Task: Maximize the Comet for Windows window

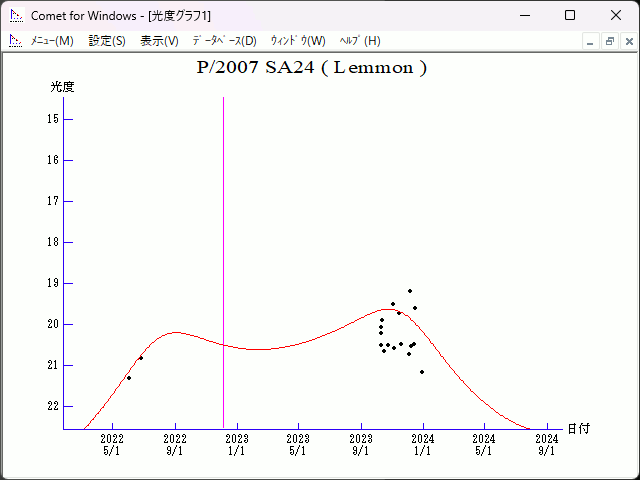Action: coord(570,16)
